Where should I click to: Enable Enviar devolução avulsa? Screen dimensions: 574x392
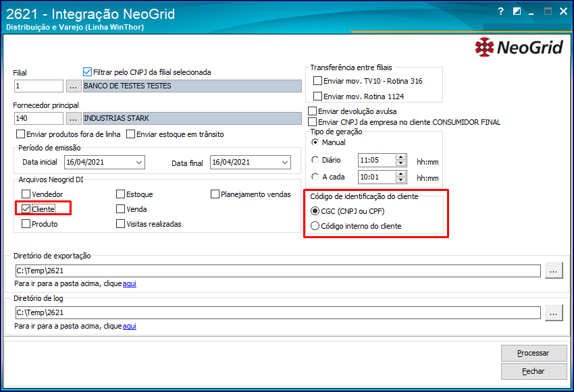pos(312,111)
